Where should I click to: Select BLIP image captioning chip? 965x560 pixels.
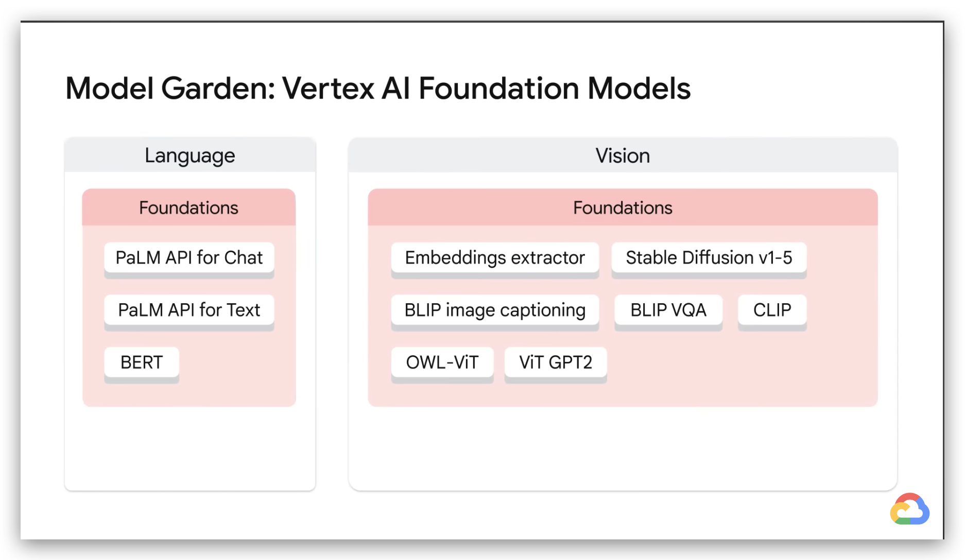coord(495,310)
